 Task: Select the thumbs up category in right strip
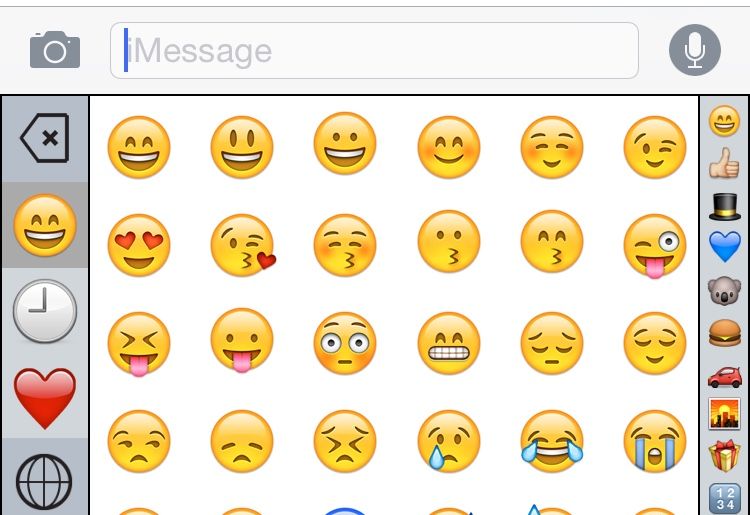pos(724,163)
